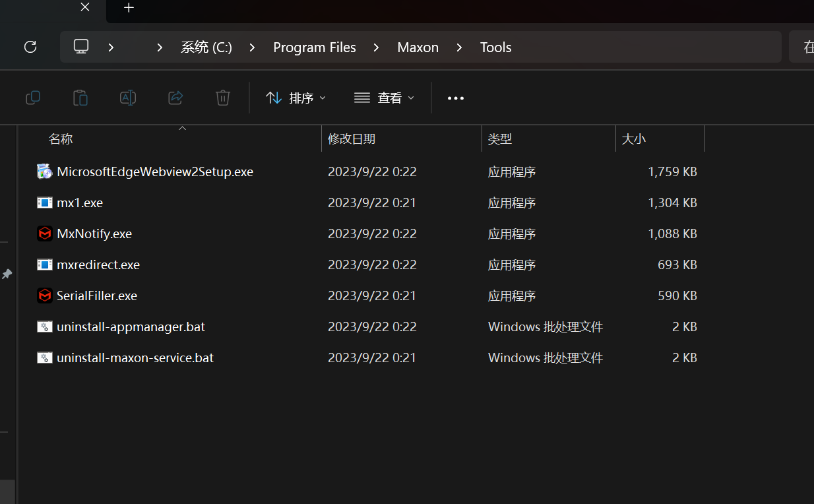Select the SerialFiller.exe red Maxon icon

[x=44, y=296]
